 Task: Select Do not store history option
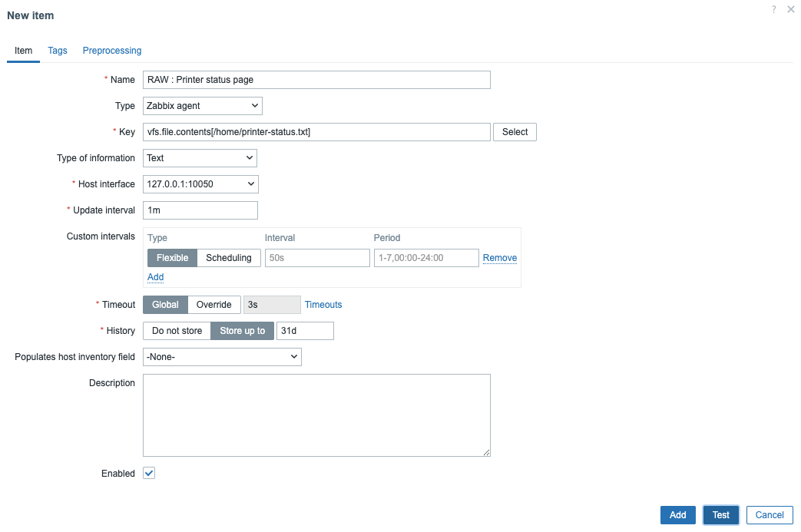tap(177, 331)
